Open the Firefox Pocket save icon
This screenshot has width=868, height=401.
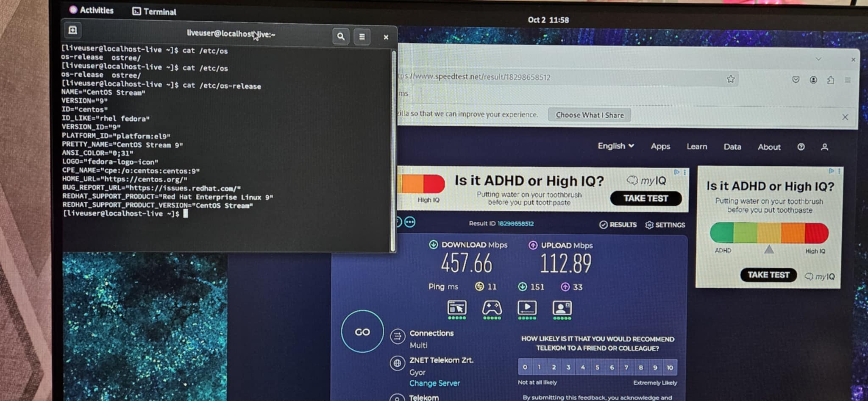(x=796, y=80)
